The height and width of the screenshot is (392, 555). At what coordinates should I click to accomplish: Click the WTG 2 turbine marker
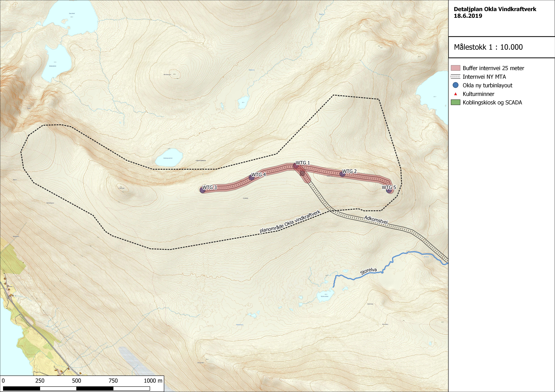pyautogui.click(x=342, y=174)
